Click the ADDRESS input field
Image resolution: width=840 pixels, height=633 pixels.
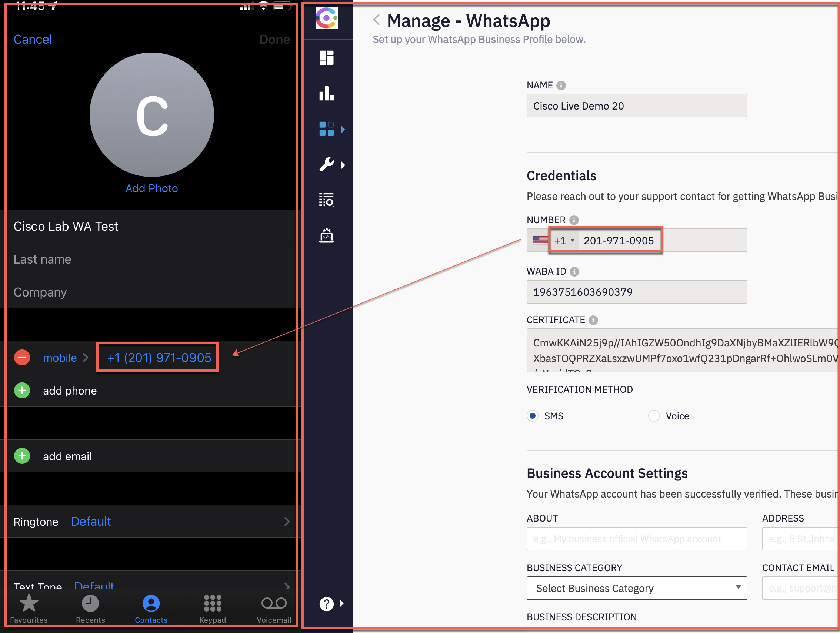[x=800, y=539]
